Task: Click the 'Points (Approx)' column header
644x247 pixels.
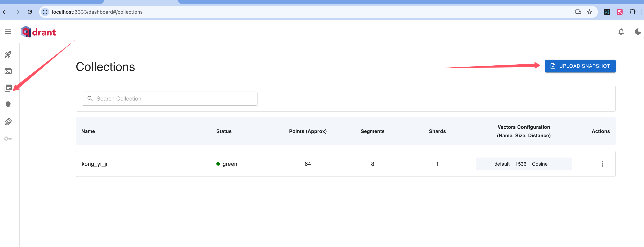Action: (x=308, y=131)
